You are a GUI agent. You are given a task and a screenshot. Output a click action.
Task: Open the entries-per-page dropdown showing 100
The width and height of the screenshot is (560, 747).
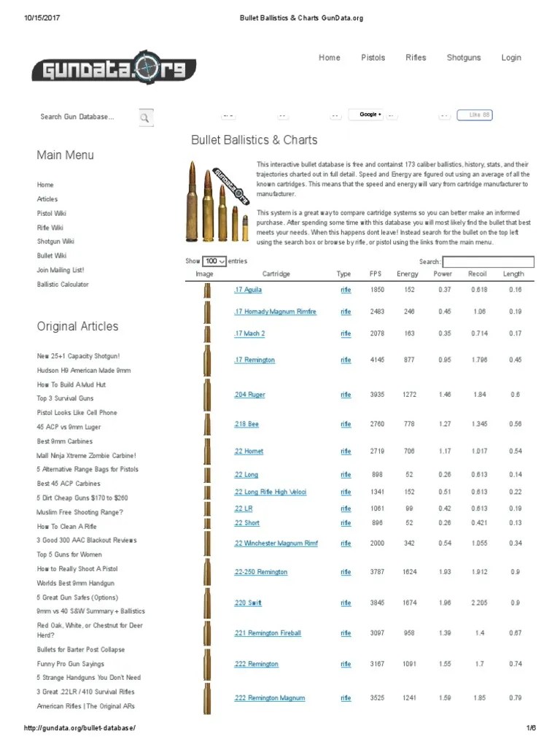pyautogui.click(x=214, y=261)
